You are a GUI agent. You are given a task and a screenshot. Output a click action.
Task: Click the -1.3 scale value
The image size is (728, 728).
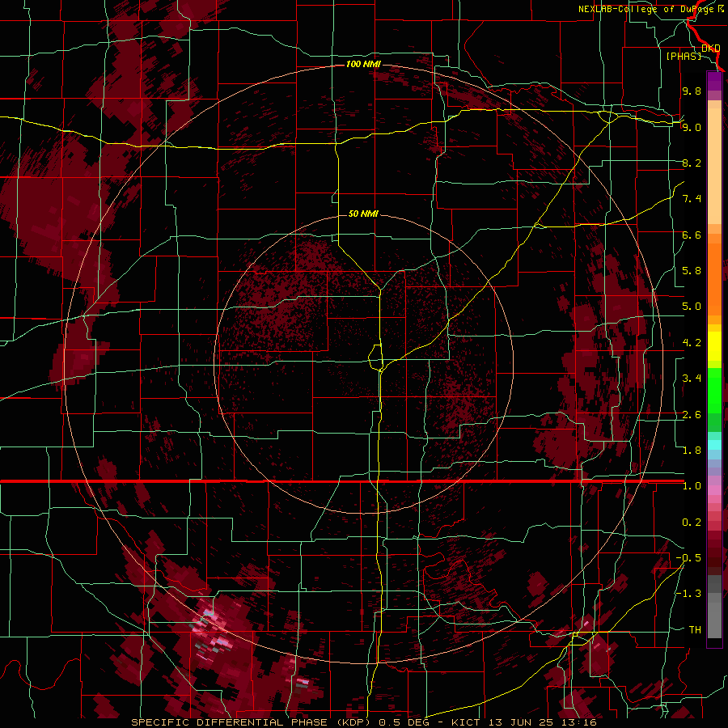click(x=688, y=594)
